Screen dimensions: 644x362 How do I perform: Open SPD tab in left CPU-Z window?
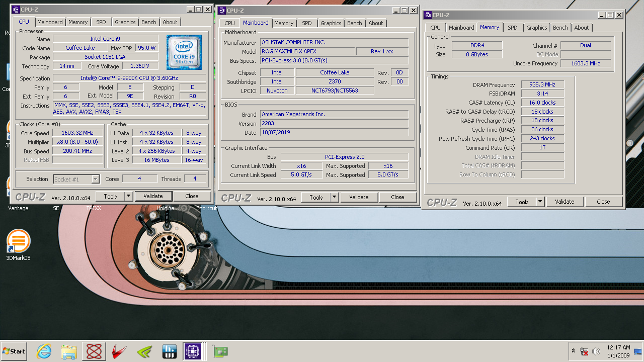101,22
